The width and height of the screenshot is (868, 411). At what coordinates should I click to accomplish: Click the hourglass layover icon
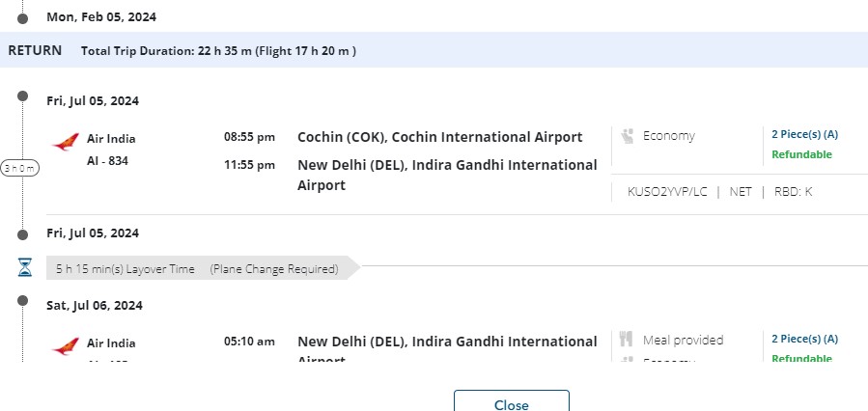(25, 268)
